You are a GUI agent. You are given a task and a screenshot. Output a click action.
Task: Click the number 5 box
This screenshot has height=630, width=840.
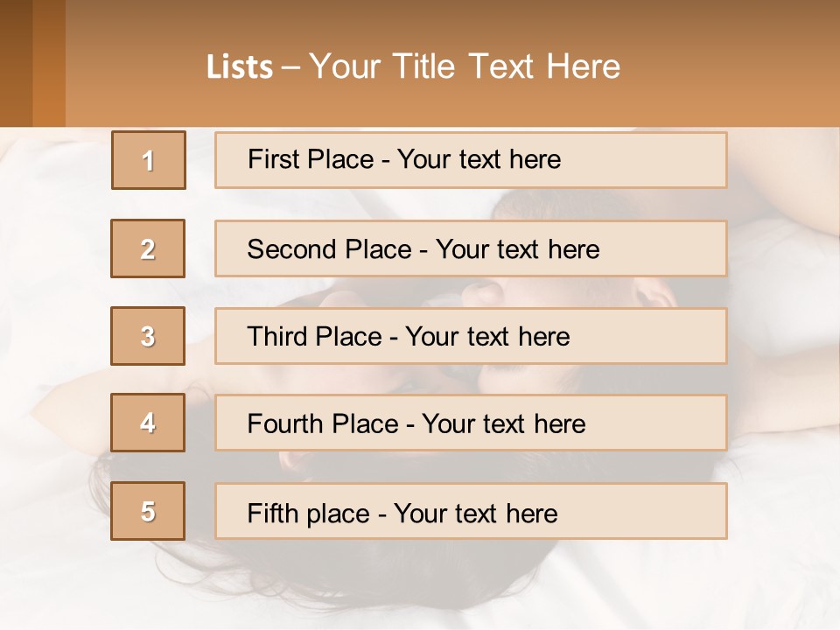pyautogui.click(x=148, y=511)
